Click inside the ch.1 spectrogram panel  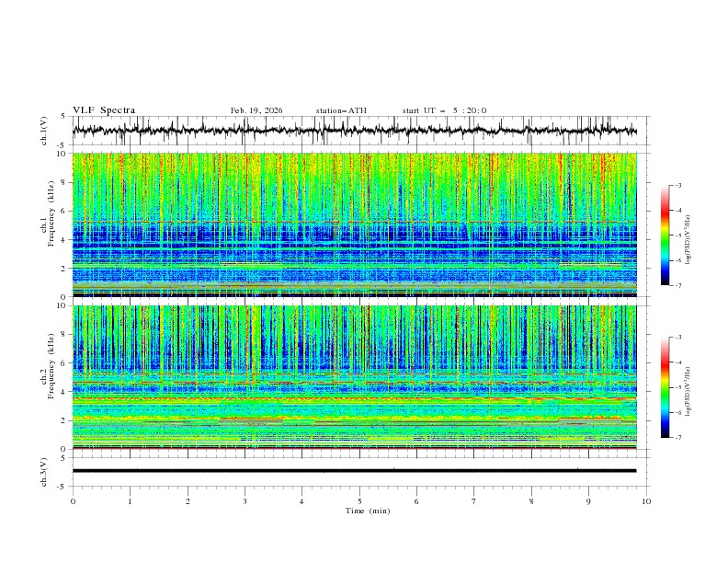point(358,225)
